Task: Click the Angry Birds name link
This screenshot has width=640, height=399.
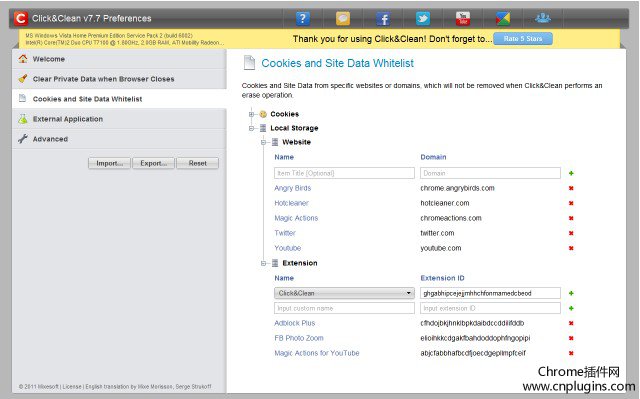Action: tap(293, 188)
